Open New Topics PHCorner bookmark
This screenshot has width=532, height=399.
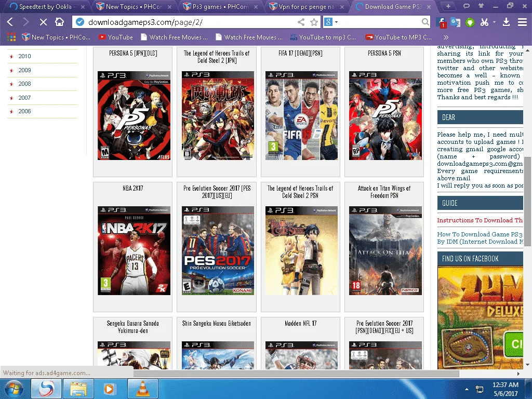click(56, 37)
